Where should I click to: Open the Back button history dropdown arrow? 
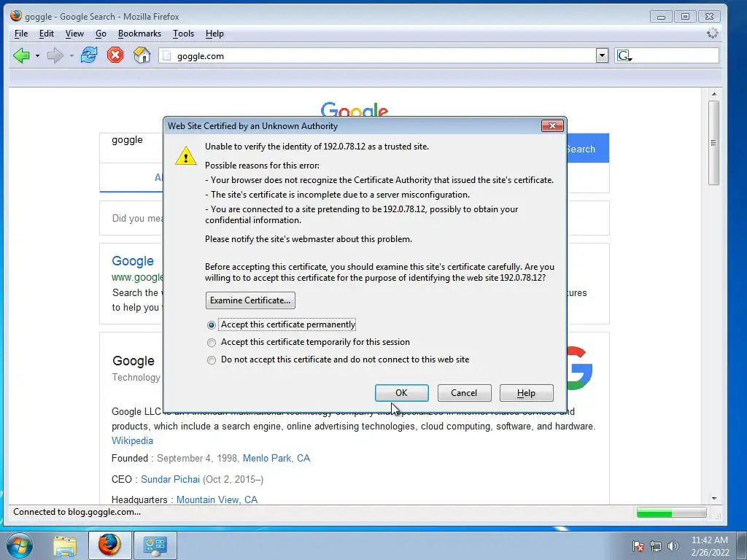[37, 55]
